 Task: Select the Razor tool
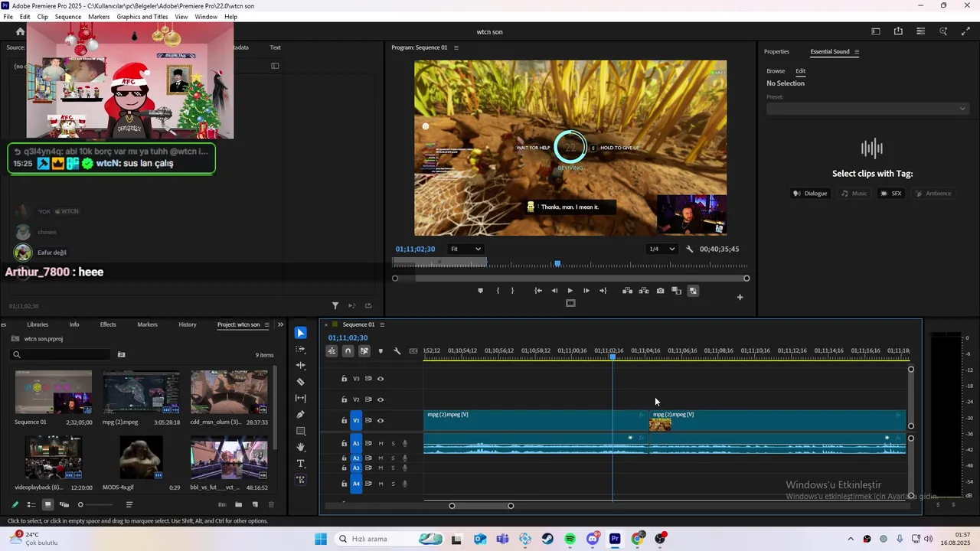pos(300,382)
